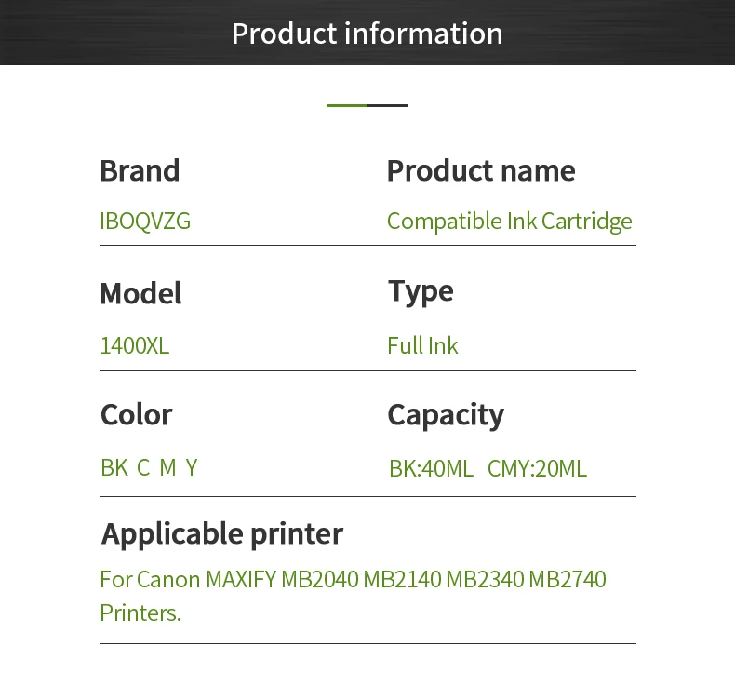Click the Y color code
The height and width of the screenshot is (700, 735).
click(x=191, y=467)
